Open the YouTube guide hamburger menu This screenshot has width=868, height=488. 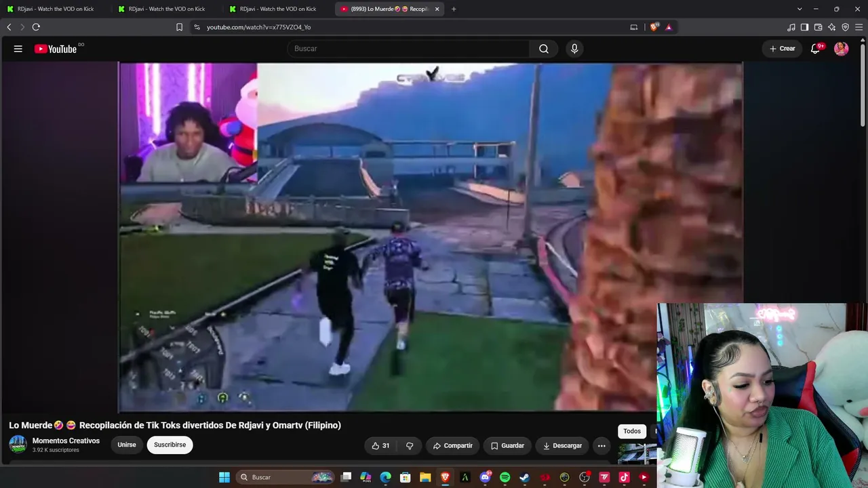coord(18,49)
